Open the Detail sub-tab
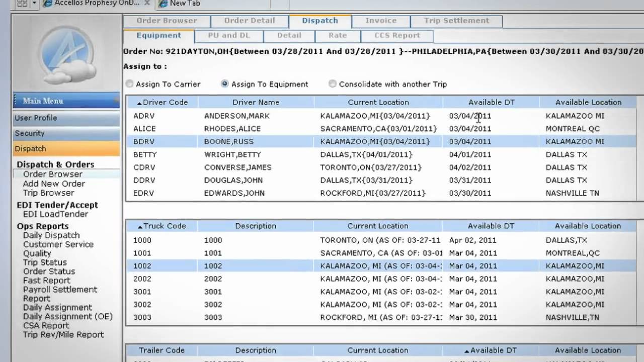 (289, 36)
